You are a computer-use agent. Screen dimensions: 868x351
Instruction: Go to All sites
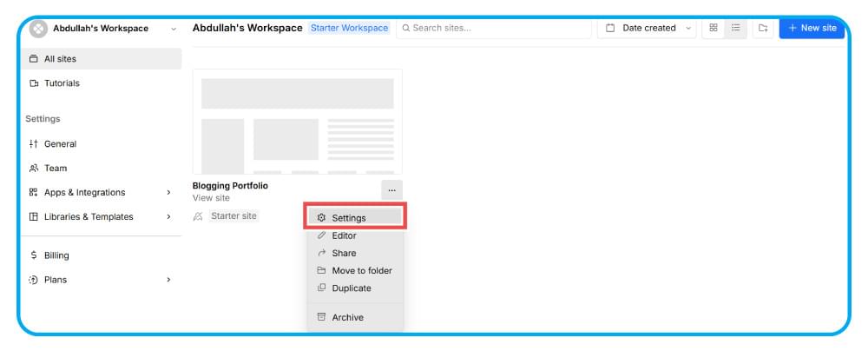click(x=103, y=59)
